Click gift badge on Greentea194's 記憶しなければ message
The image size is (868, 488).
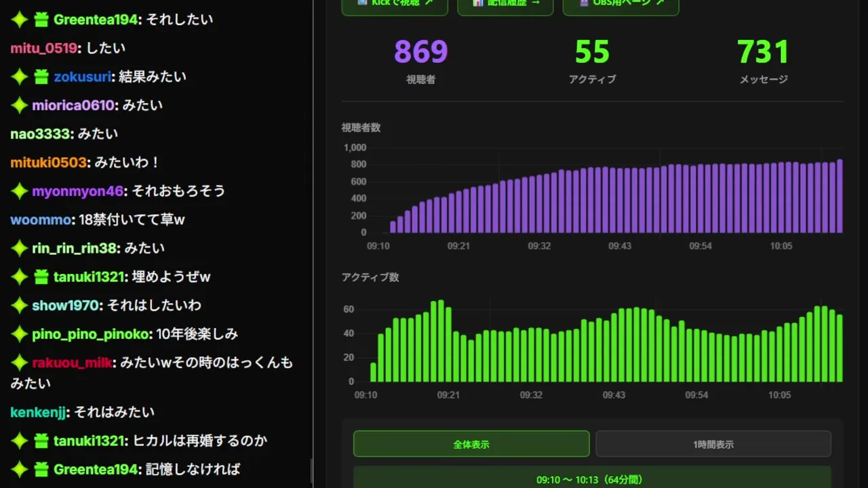click(x=41, y=469)
